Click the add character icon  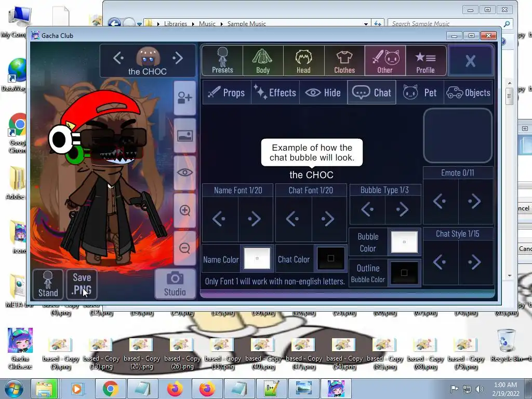[184, 98]
